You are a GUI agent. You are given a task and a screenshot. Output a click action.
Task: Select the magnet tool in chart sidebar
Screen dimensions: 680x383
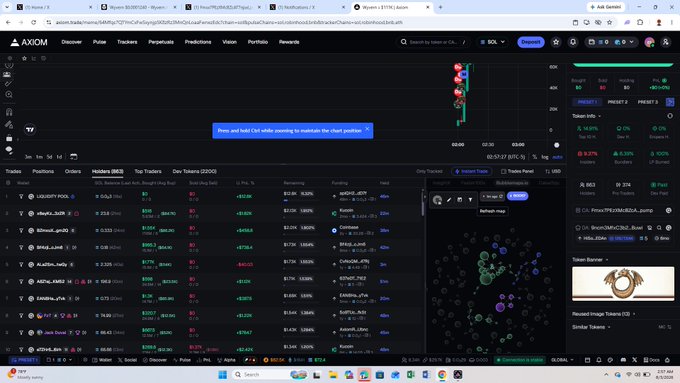(9, 112)
